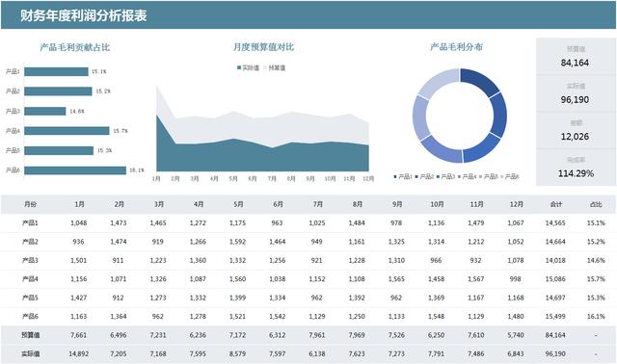Click the total 15,086 in 产品4 row
The width and height of the screenshot is (617, 364).
555,279
